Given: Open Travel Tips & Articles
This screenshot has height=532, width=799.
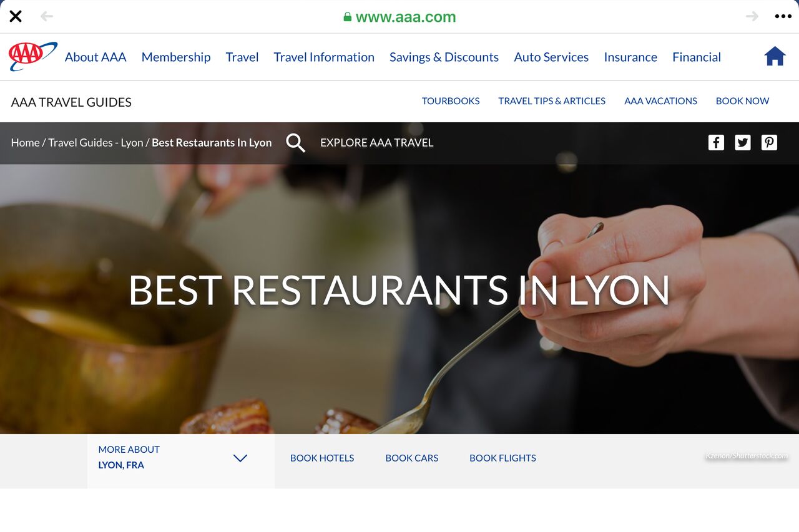Looking at the screenshot, I should [552, 101].
